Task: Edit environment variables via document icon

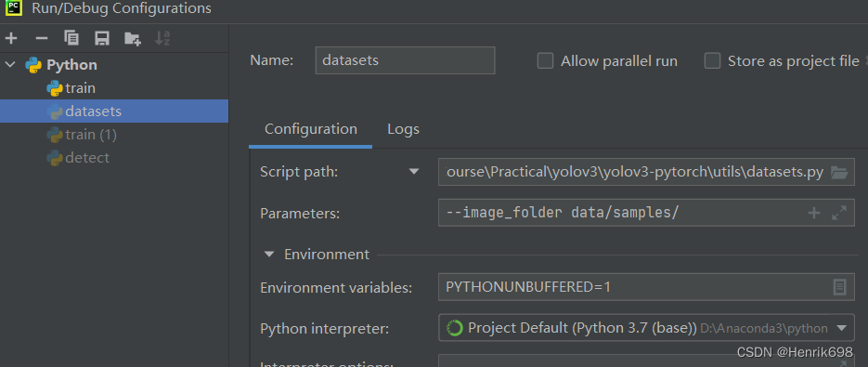Action: pos(840,287)
